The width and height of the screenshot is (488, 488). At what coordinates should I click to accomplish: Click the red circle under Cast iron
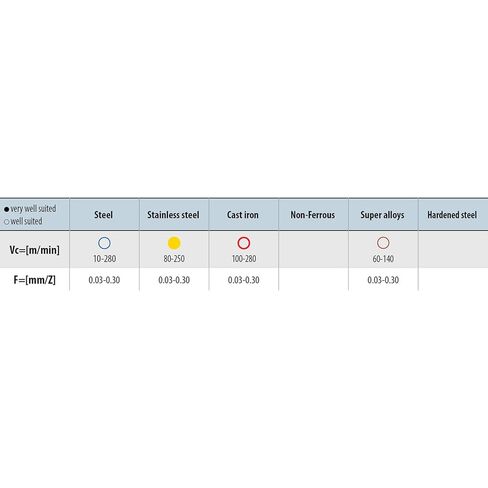click(244, 243)
